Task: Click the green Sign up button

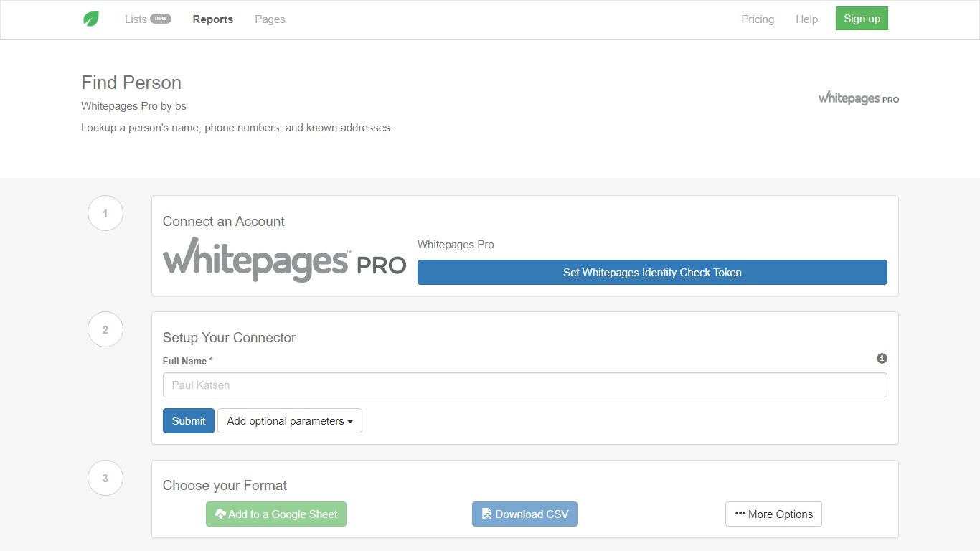Action: pyautogui.click(x=862, y=19)
